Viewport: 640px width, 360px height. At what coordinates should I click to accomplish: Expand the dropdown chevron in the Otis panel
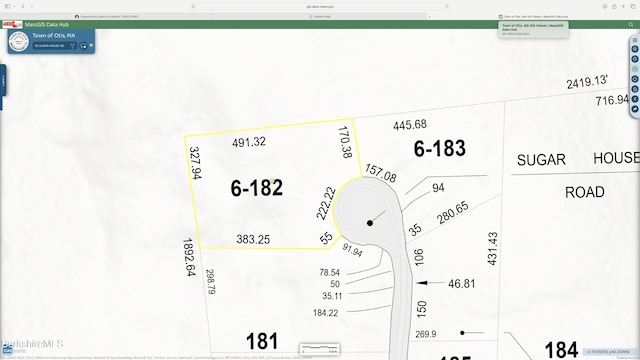91,45
